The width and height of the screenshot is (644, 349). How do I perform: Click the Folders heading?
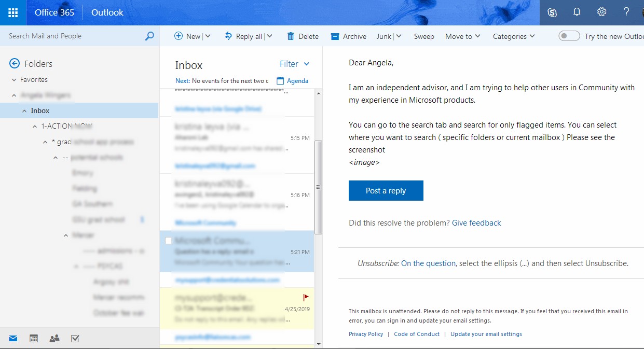[38, 64]
